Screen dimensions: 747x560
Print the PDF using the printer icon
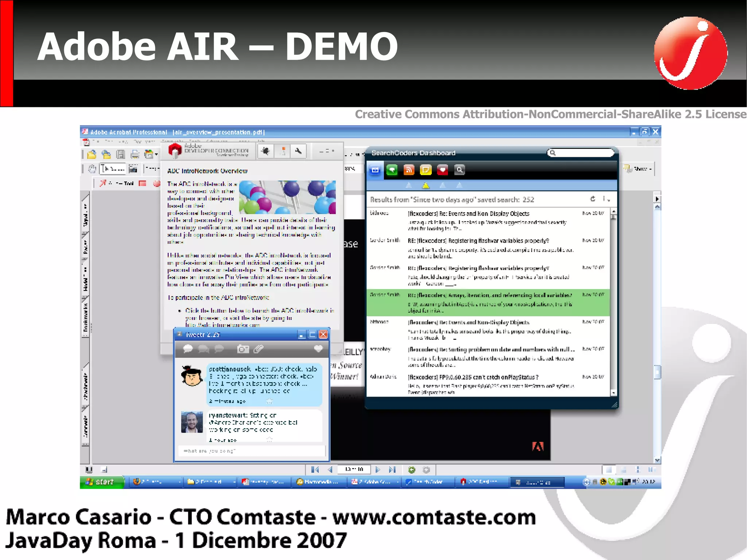tap(135, 154)
